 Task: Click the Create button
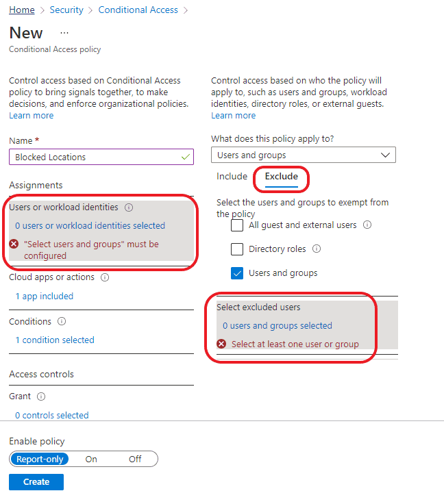pos(36,482)
